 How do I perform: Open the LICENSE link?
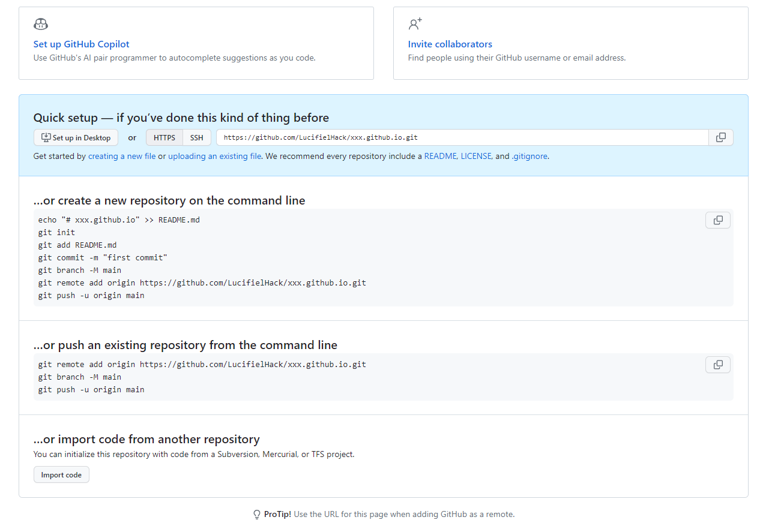[477, 156]
